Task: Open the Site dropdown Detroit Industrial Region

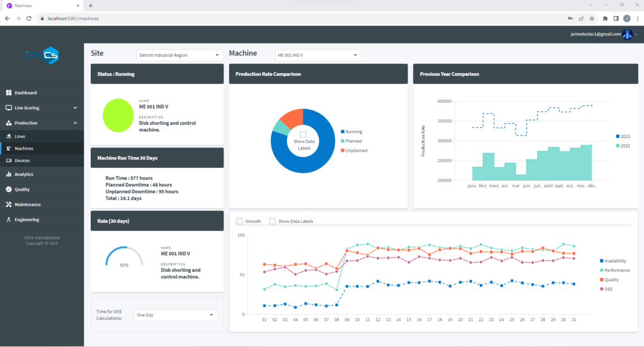Action: 179,55
